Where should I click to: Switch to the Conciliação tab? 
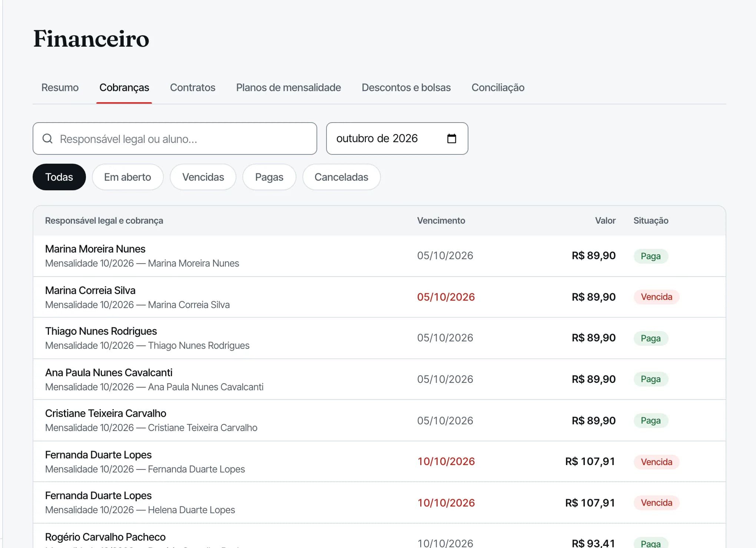coord(498,87)
